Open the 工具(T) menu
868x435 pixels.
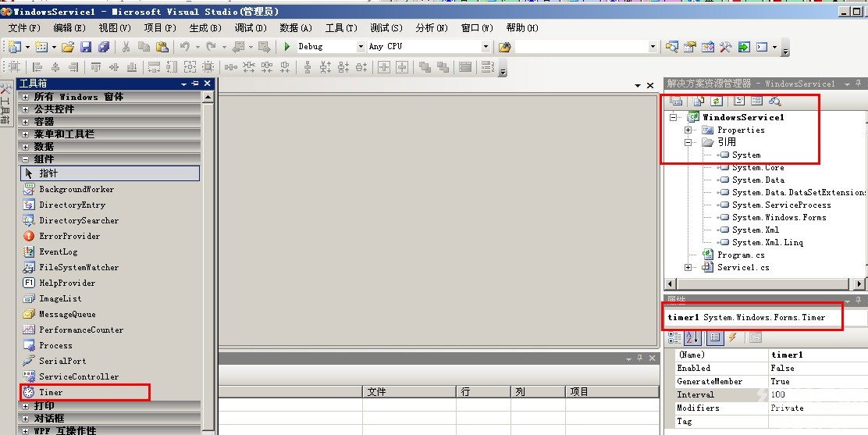tap(341, 27)
